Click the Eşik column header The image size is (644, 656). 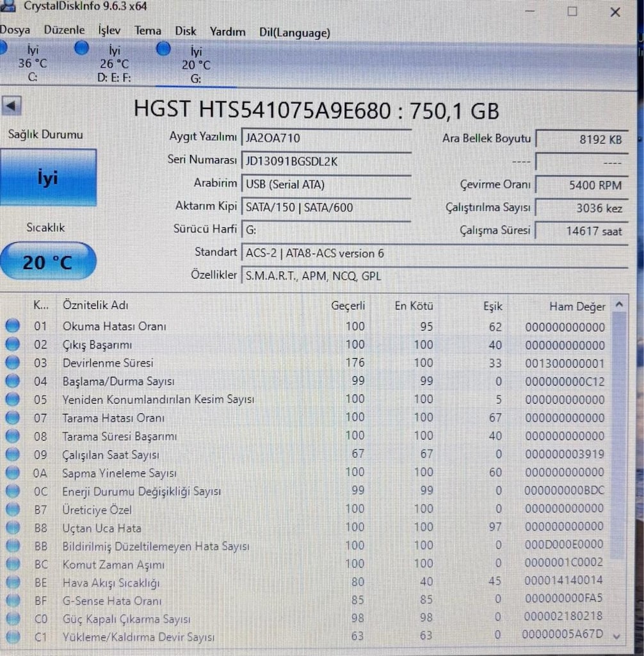tap(493, 307)
